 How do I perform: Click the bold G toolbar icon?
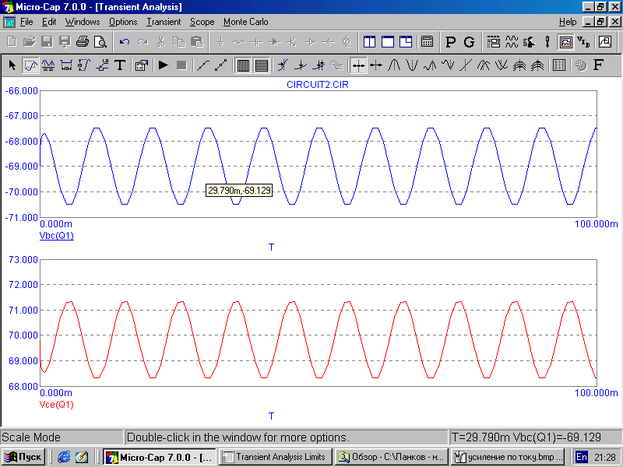point(469,42)
